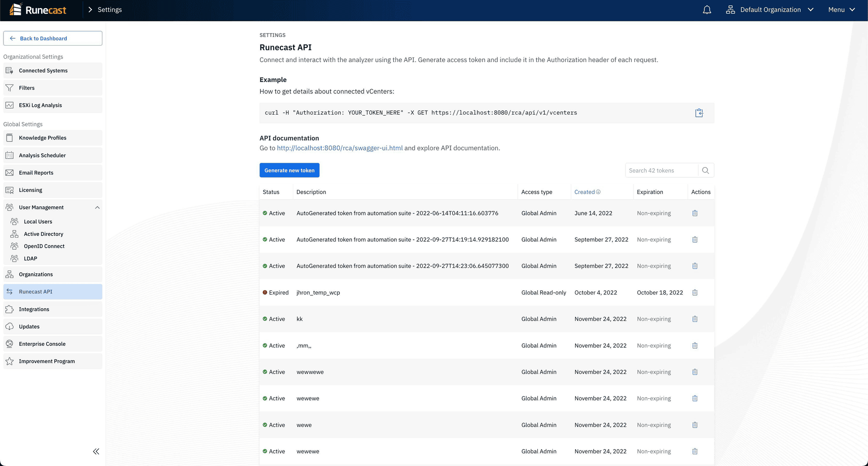
Task: Click the Licensing icon
Action: (x=10, y=190)
